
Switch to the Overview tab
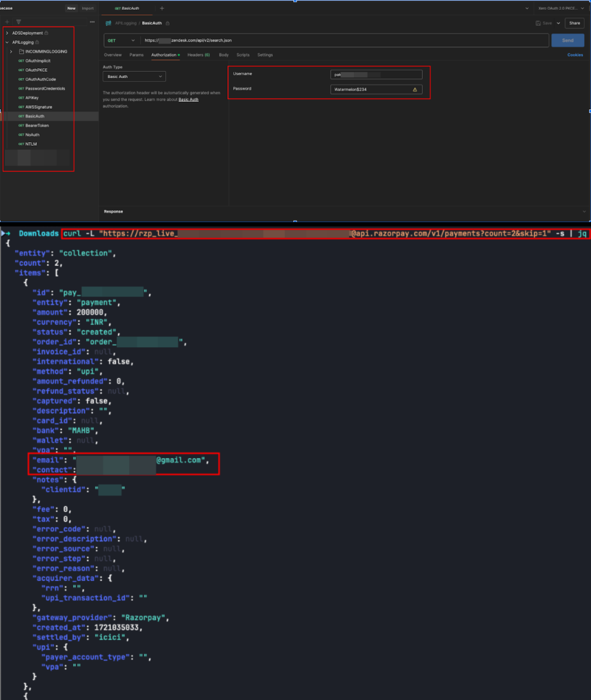(x=113, y=55)
